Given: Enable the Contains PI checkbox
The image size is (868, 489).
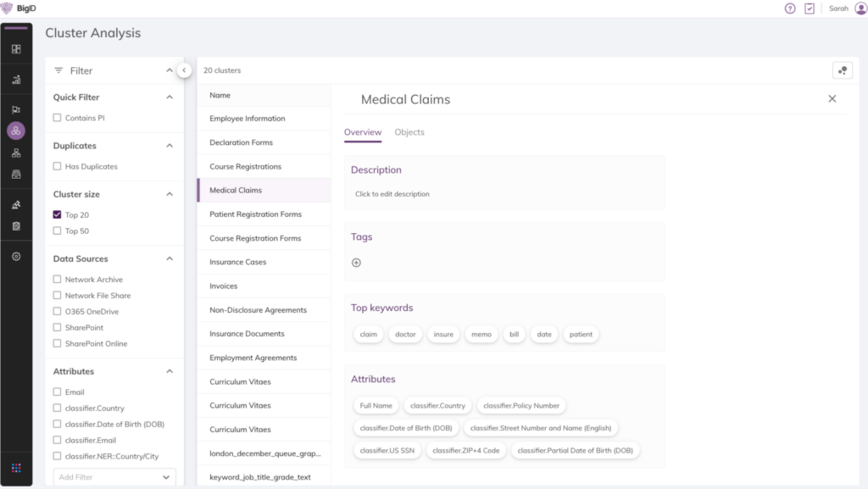Looking at the screenshot, I should coord(58,118).
